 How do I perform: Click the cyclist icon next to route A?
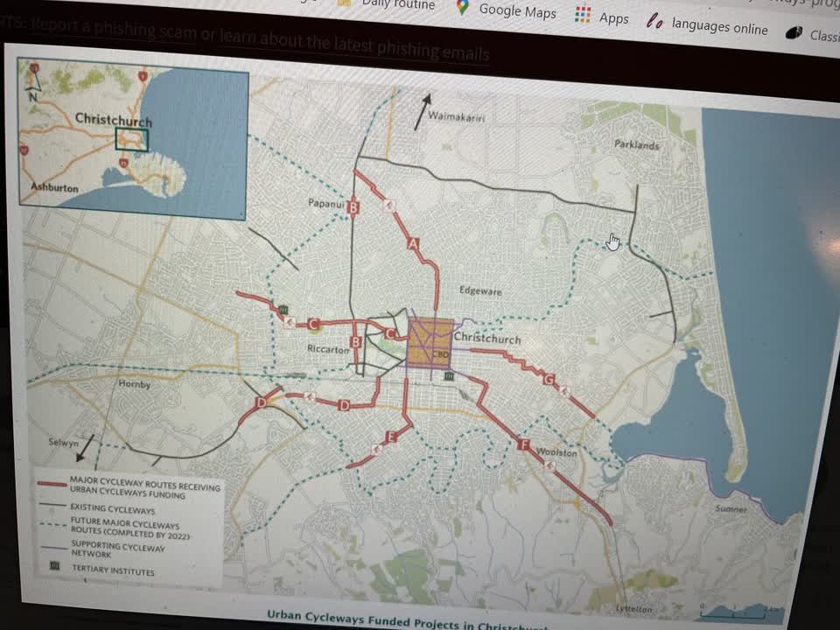pos(388,205)
